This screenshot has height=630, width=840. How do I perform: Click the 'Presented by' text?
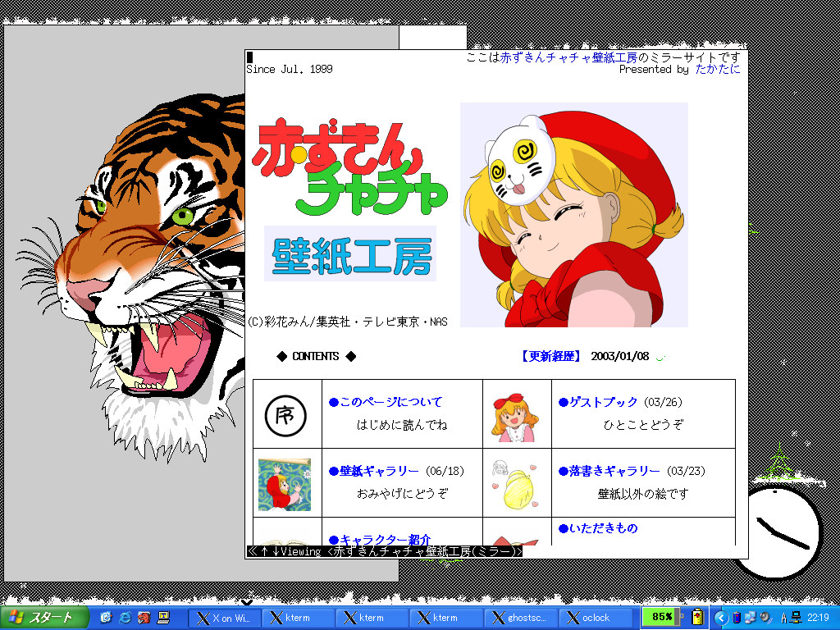coord(654,69)
